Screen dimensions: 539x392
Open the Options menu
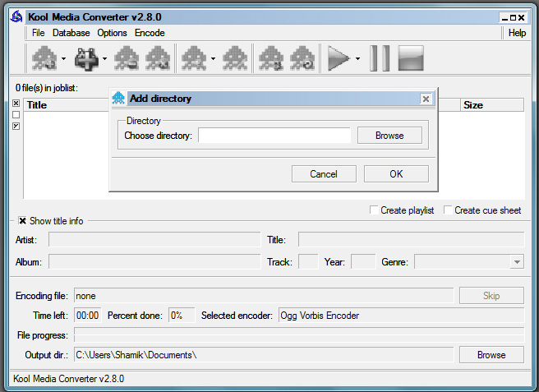coord(112,33)
